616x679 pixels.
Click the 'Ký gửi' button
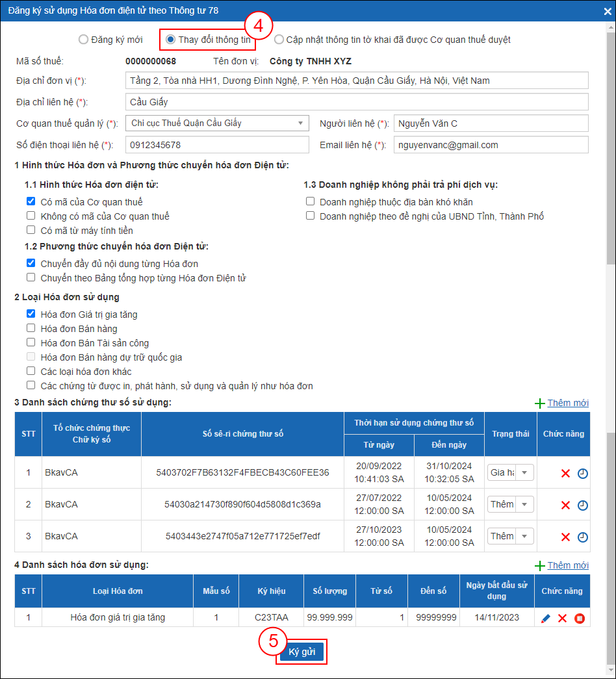(x=302, y=652)
